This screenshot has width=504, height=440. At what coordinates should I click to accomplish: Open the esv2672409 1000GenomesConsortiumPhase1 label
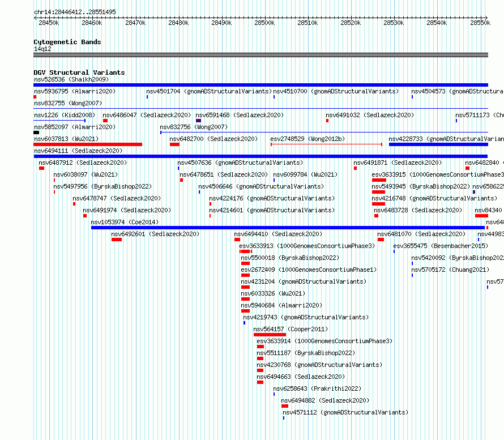(x=309, y=270)
